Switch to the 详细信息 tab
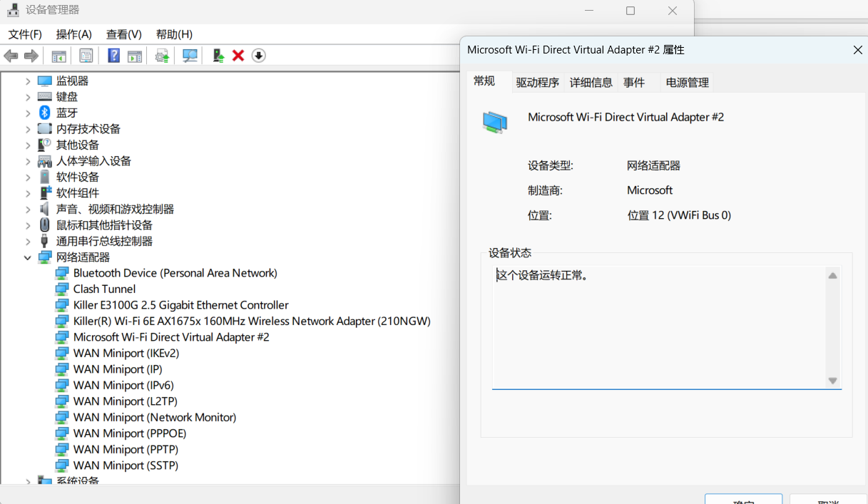The width and height of the screenshot is (868, 504). 591,83
